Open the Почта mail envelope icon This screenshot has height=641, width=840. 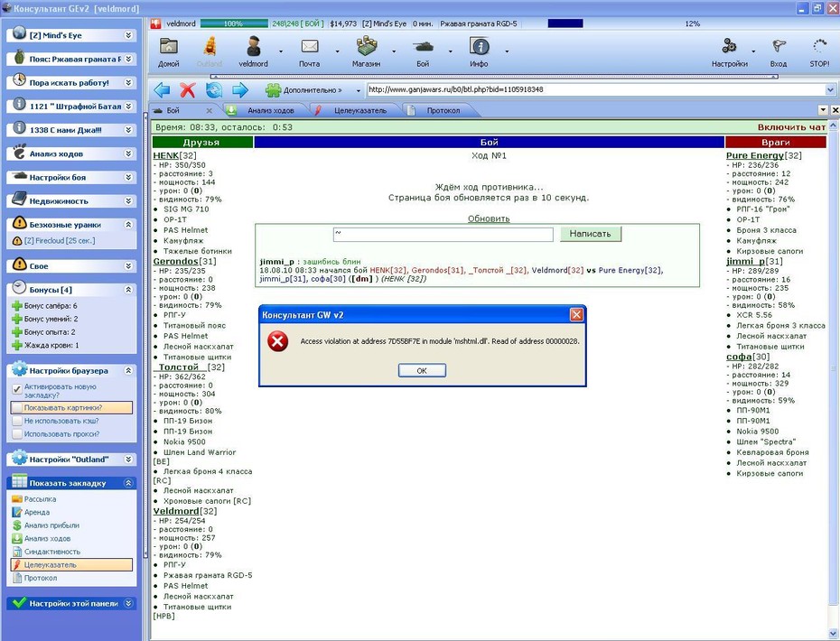[x=310, y=47]
